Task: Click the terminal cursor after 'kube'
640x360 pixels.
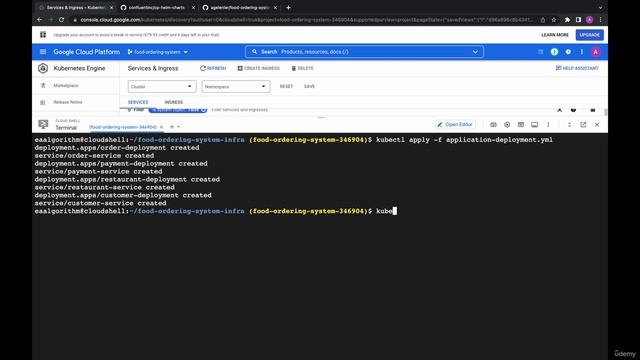Action: point(395,211)
